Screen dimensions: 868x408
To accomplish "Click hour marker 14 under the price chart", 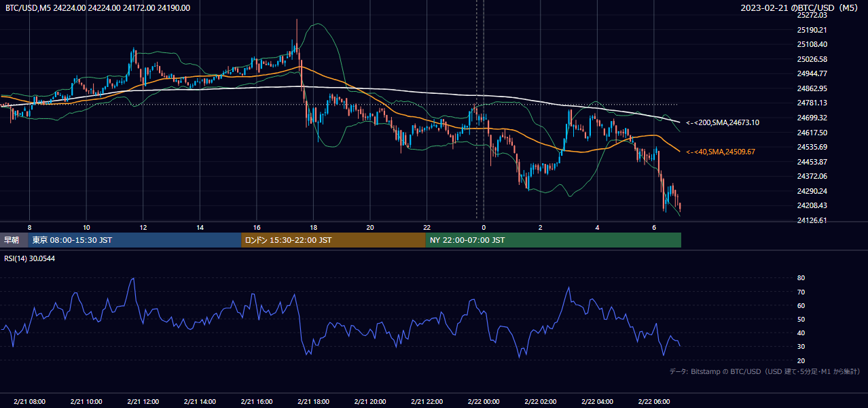I will click(x=200, y=227).
